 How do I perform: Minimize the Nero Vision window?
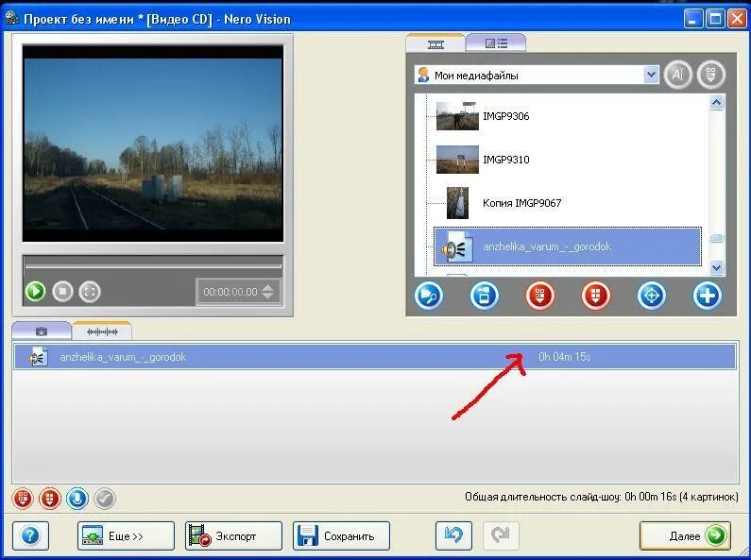[x=692, y=19]
